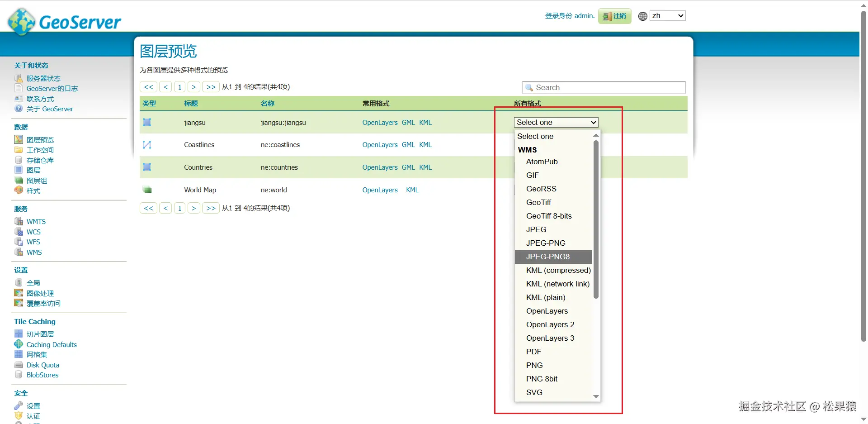Click the WMTS service icon
This screenshot has height=424, width=868.
[x=19, y=221]
